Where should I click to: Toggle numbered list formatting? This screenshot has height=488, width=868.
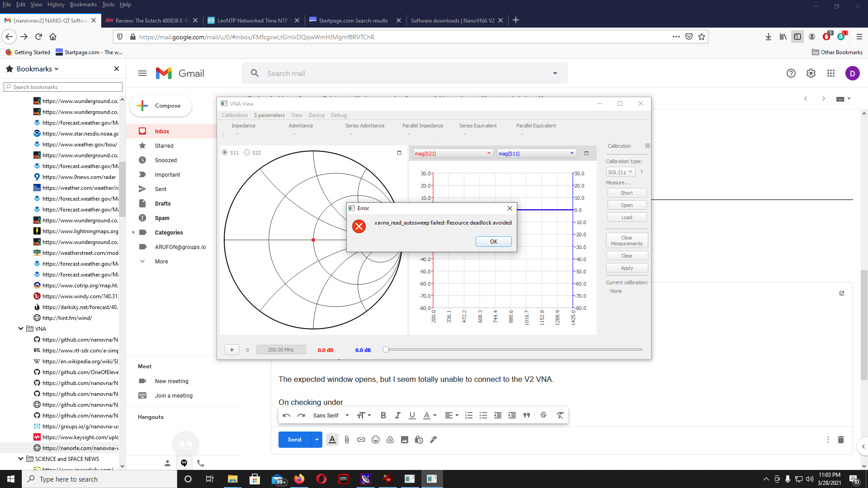469,415
